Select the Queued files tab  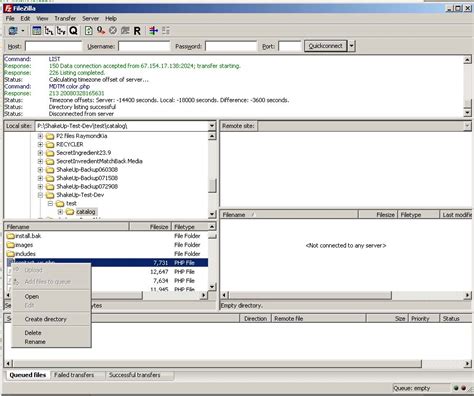pos(28,375)
